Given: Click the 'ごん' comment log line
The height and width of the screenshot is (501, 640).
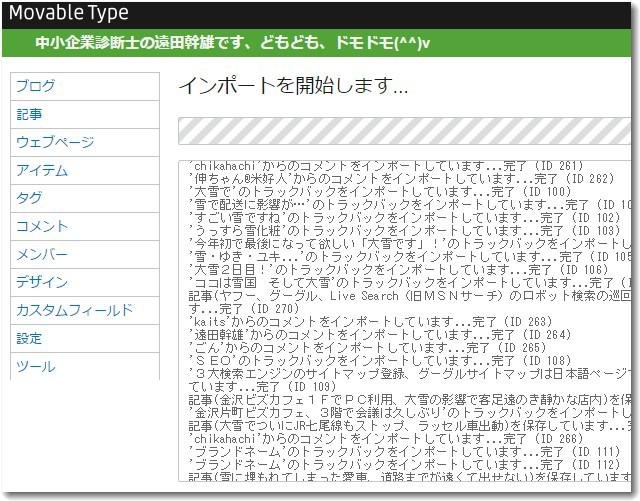Looking at the screenshot, I should coord(367,348).
